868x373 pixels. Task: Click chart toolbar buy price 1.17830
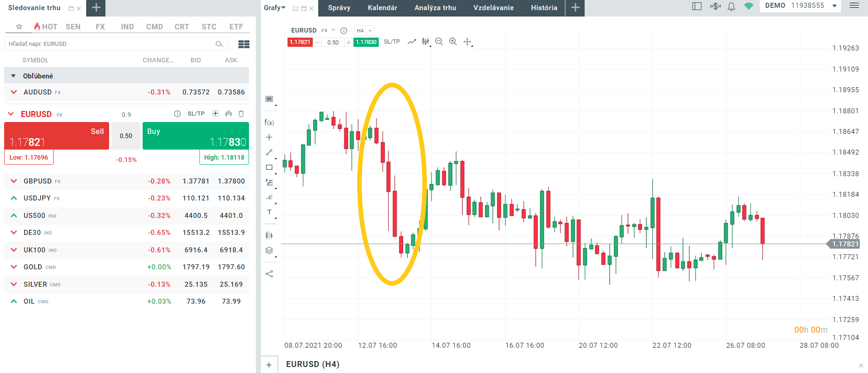click(x=366, y=42)
